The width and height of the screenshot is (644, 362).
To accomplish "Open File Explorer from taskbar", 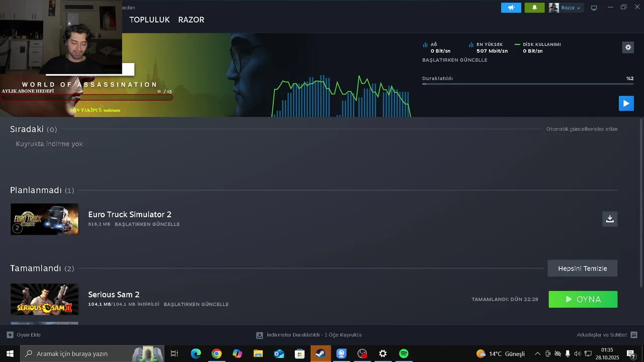I will pyautogui.click(x=258, y=353).
